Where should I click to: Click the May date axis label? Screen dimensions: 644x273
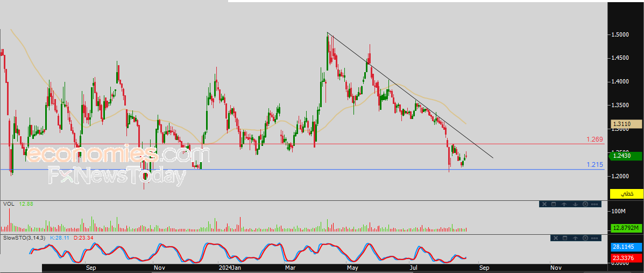[x=353, y=268]
